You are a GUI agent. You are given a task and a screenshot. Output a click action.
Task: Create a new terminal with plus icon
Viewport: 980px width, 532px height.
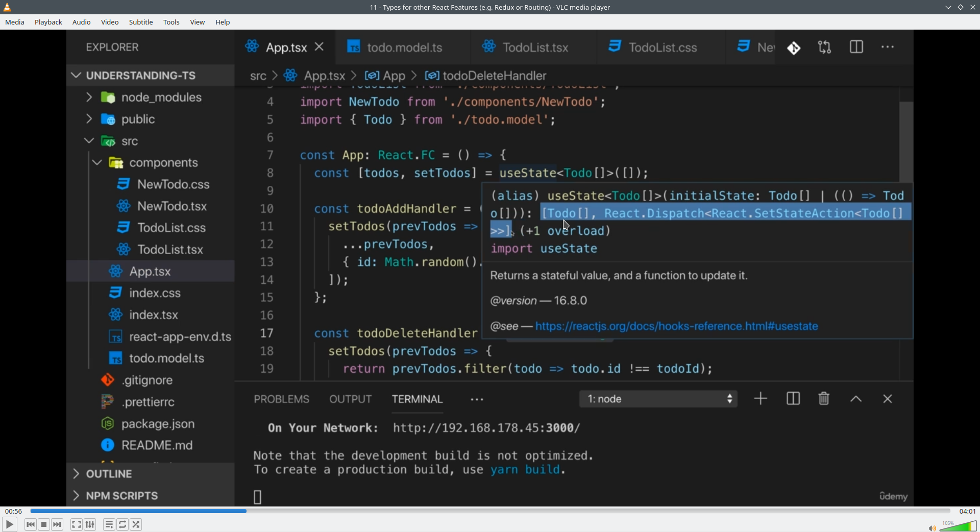[761, 399]
